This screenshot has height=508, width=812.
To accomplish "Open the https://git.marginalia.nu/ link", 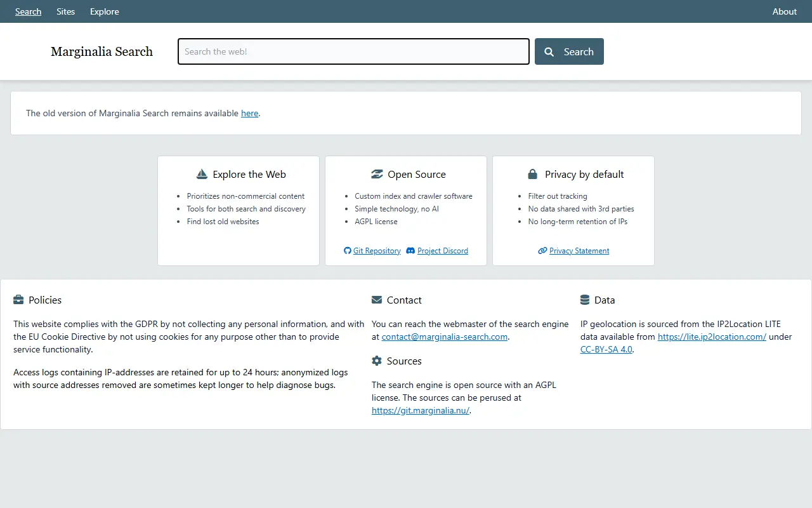I will point(421,410).
